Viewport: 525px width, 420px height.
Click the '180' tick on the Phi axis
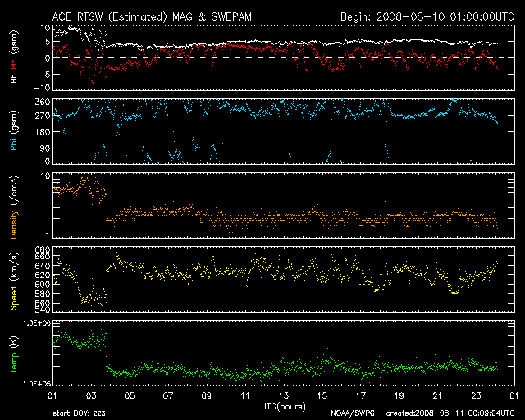[x=43, y=132]
